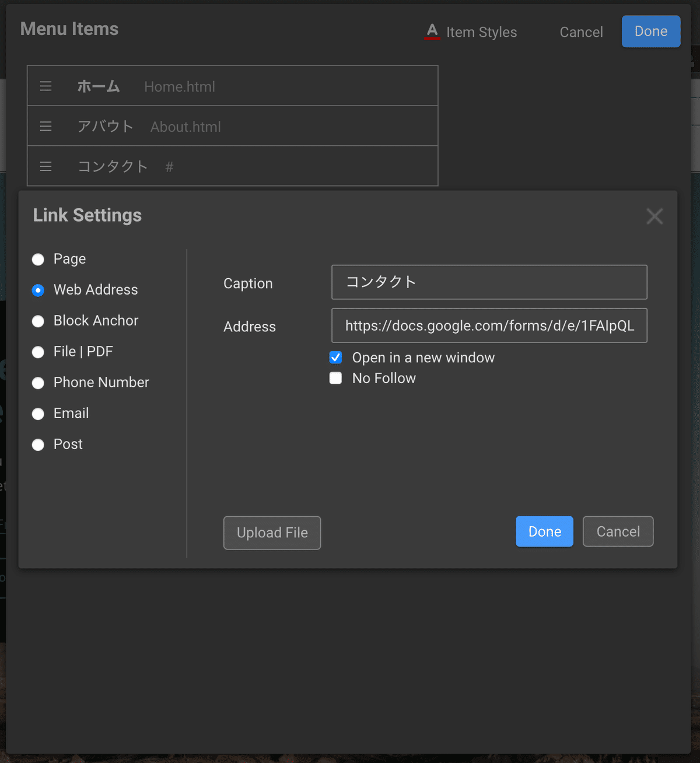Image resolution: width=700 pixels, height=763 pixels.
Task: Select the ホーム menu item caption
Action: tap(99, 86)
